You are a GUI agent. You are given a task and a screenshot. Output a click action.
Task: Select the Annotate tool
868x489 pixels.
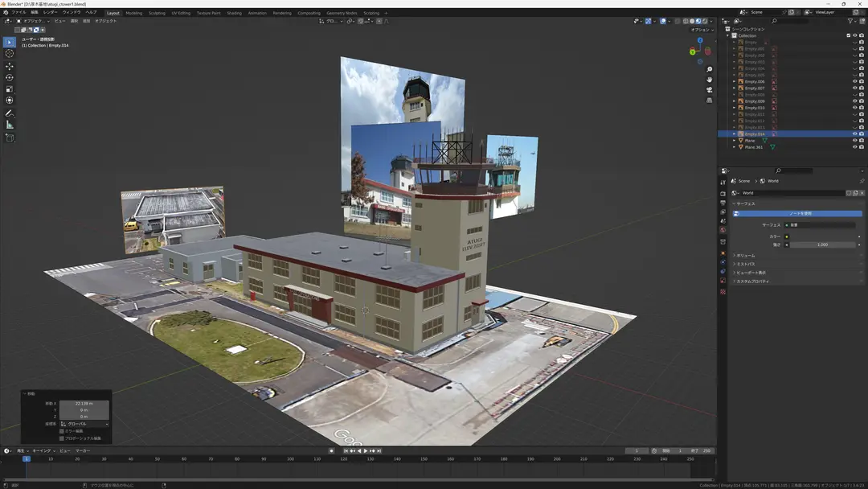(x=10, y=113)
